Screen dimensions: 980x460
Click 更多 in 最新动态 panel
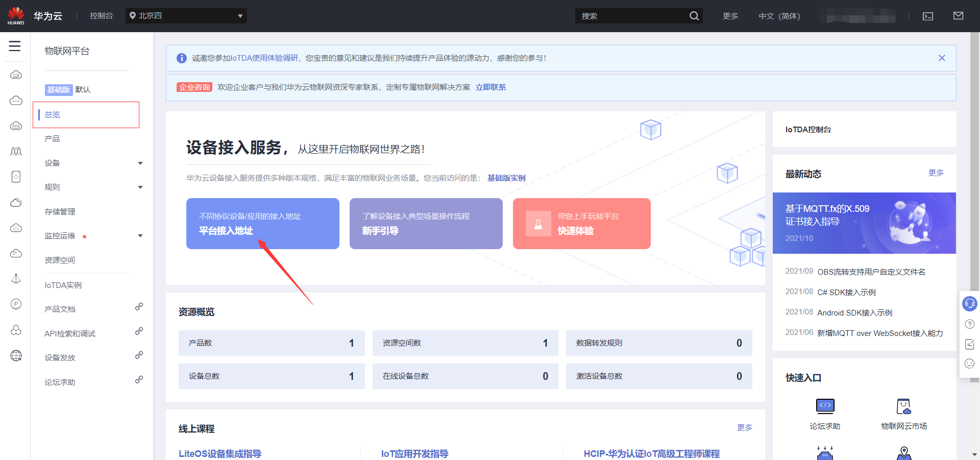[936, 173]
